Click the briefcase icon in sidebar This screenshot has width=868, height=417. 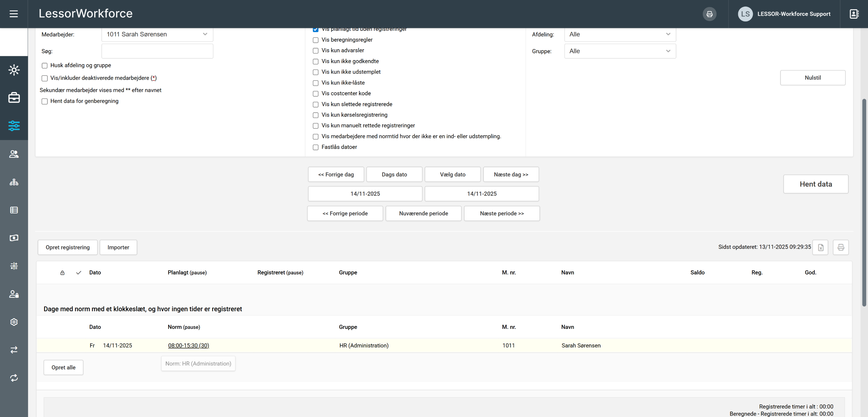click(14, 98)
